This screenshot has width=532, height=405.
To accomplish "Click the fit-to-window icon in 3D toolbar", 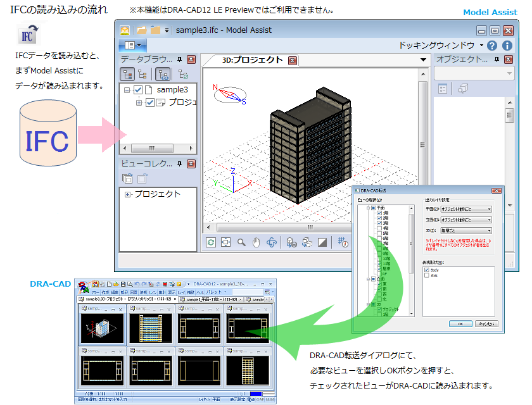I will 225,242.
